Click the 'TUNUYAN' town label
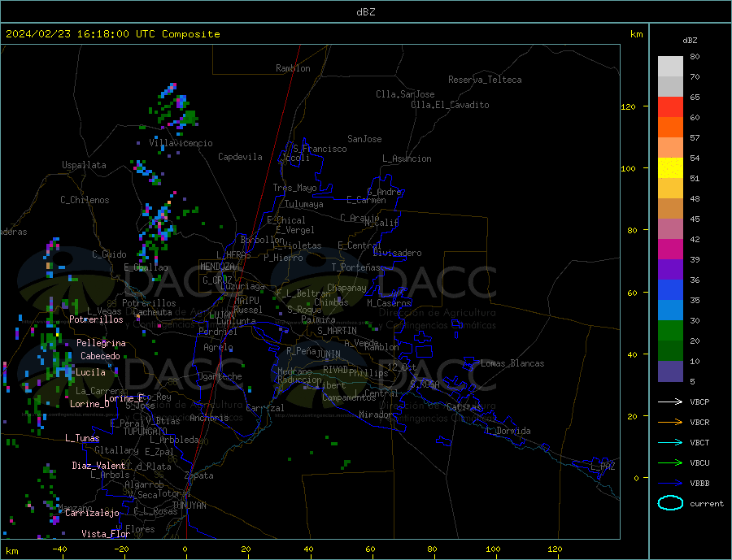732x560 pixels. pos(189,506)
